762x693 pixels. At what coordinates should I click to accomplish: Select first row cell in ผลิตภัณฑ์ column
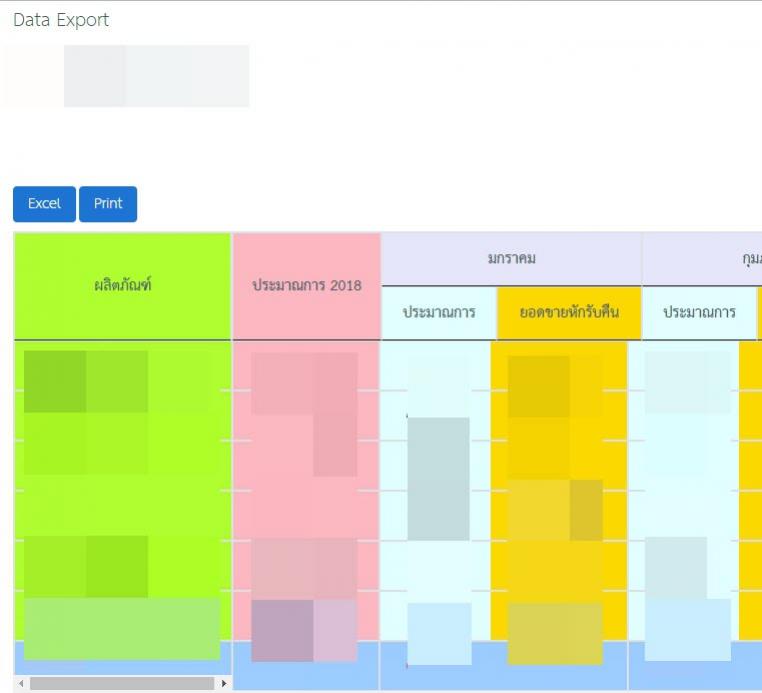122,366
